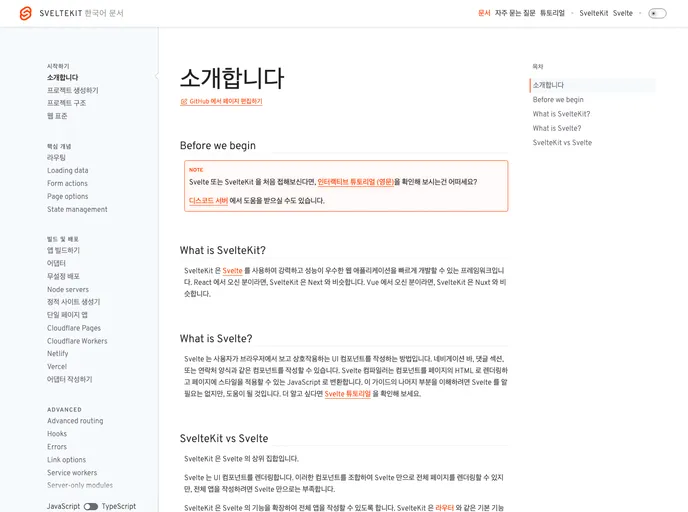
Task: Click the SVELTEKIT 한국어 문서 site title
Action: pyautogui.click(x=81, y=13)
